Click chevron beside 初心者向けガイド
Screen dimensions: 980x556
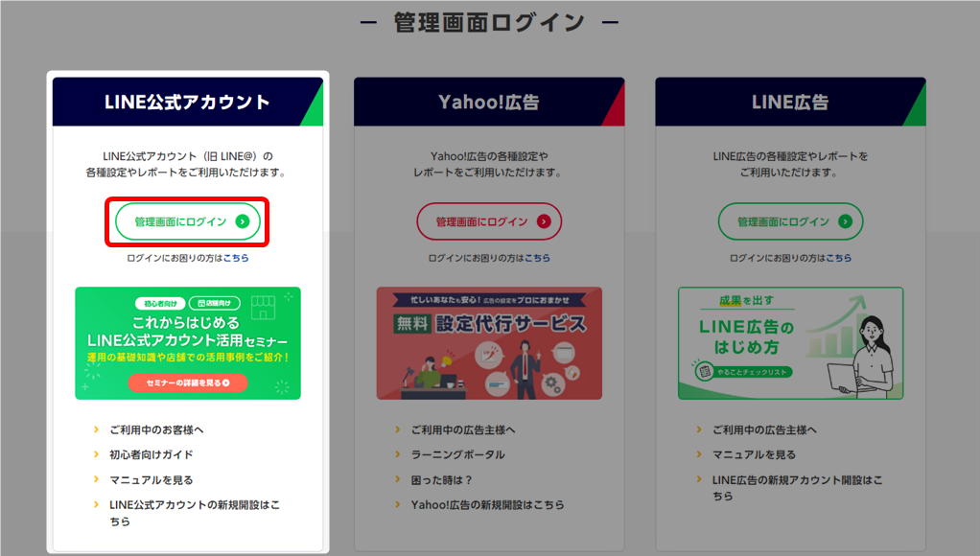pos(96,454)
